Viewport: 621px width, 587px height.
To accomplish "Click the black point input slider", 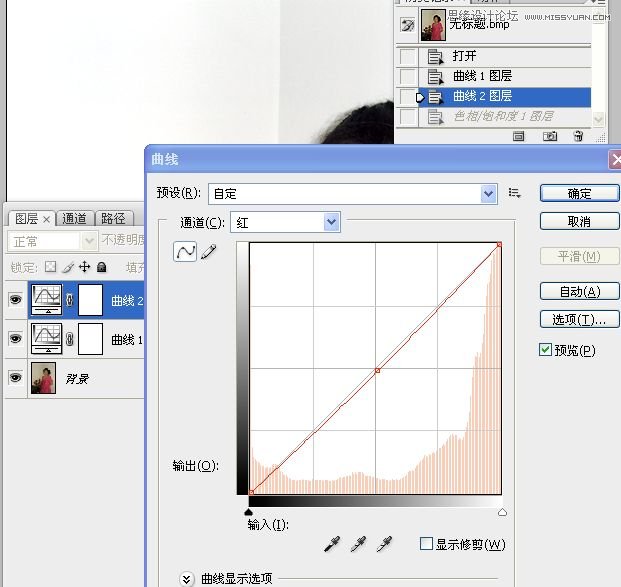I will (248, 512).
